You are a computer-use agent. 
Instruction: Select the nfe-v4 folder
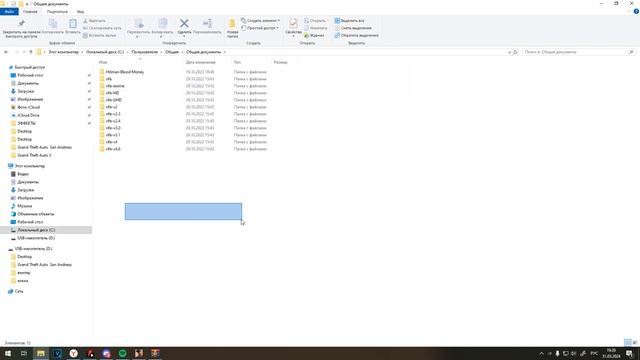click(x=111, y=142)
